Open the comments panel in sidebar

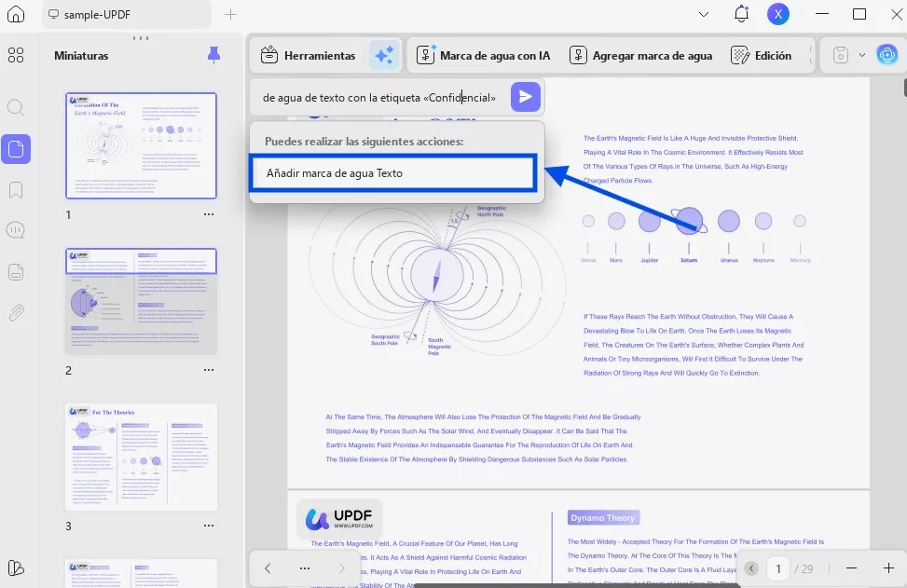click(x=16, y=231)
